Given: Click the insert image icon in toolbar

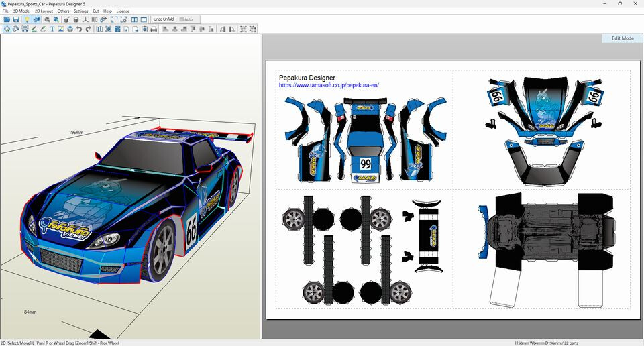Looking at the screenshot, I should point(61,30).
